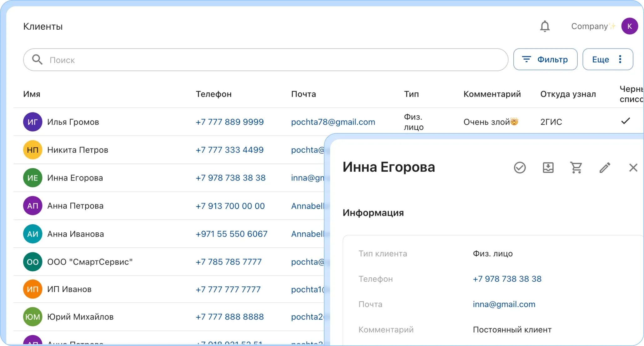Click the ИП avatar of ИП Иванов
This screenshot has width=644, height=346.
point(33,289)
